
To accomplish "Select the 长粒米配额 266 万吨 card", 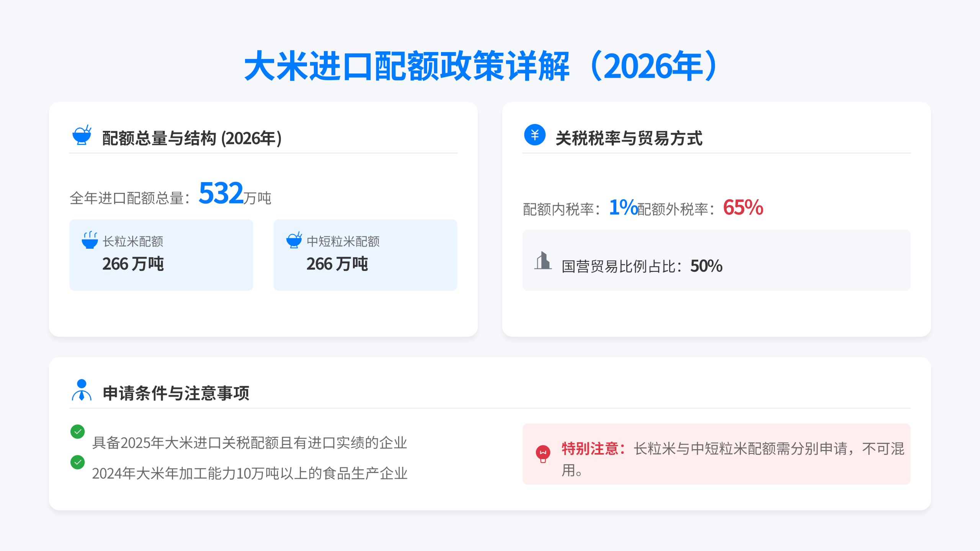I will [x=161, y=255].
